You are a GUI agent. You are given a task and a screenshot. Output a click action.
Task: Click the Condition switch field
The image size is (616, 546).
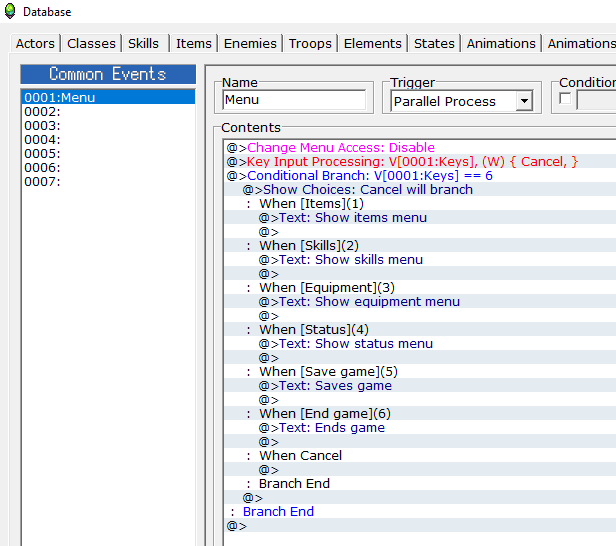[596, 101]
